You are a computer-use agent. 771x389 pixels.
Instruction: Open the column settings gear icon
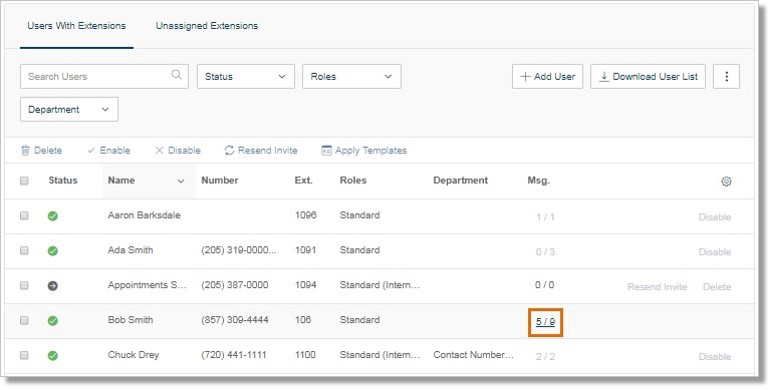pyautogui.click(x=726, y=181)
